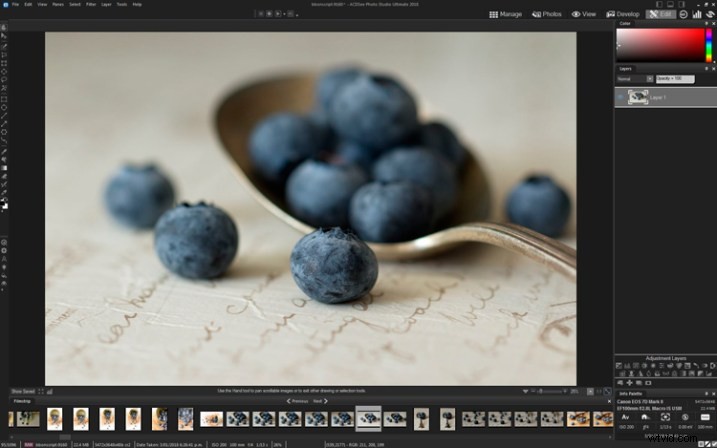Click the Av shooting mode icon
Viewport: 717px width, 448px height.
tap(626, 417)
